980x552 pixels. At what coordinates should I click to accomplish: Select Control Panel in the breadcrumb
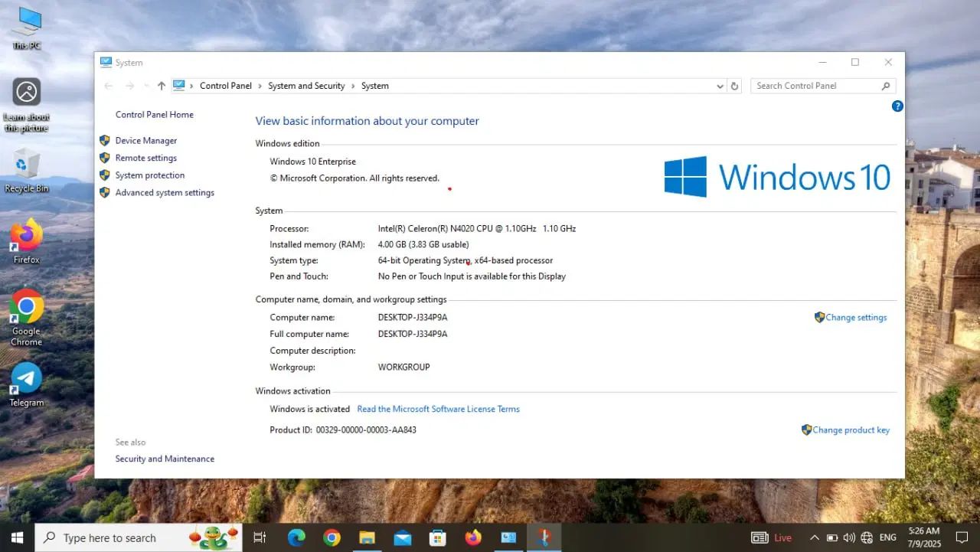pos(226,87)
